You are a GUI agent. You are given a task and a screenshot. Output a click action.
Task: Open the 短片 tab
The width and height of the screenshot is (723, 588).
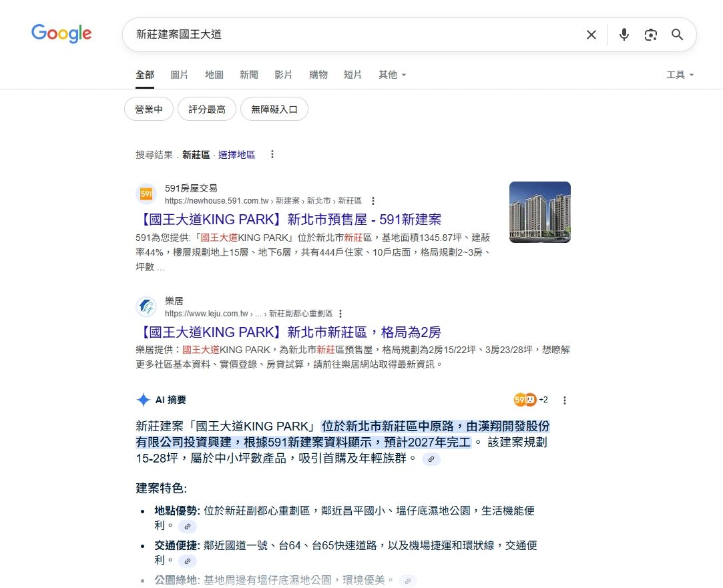(x=352, y=75)
